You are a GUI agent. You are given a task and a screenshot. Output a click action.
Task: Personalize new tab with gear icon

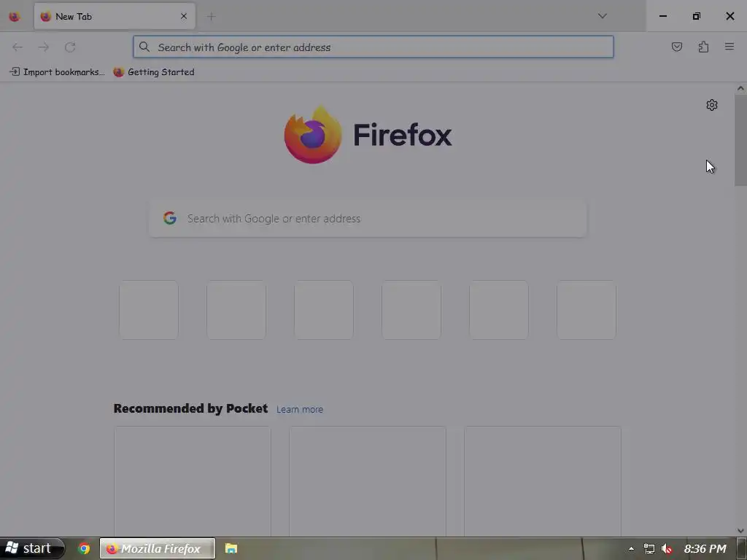pos(712,105)
